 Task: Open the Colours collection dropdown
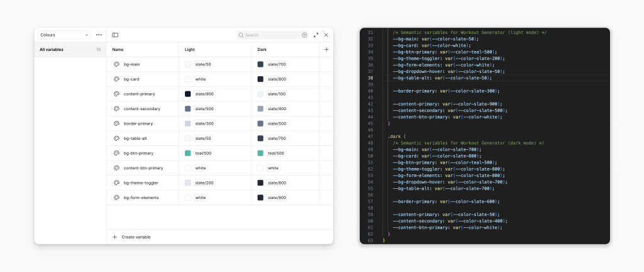64,35
